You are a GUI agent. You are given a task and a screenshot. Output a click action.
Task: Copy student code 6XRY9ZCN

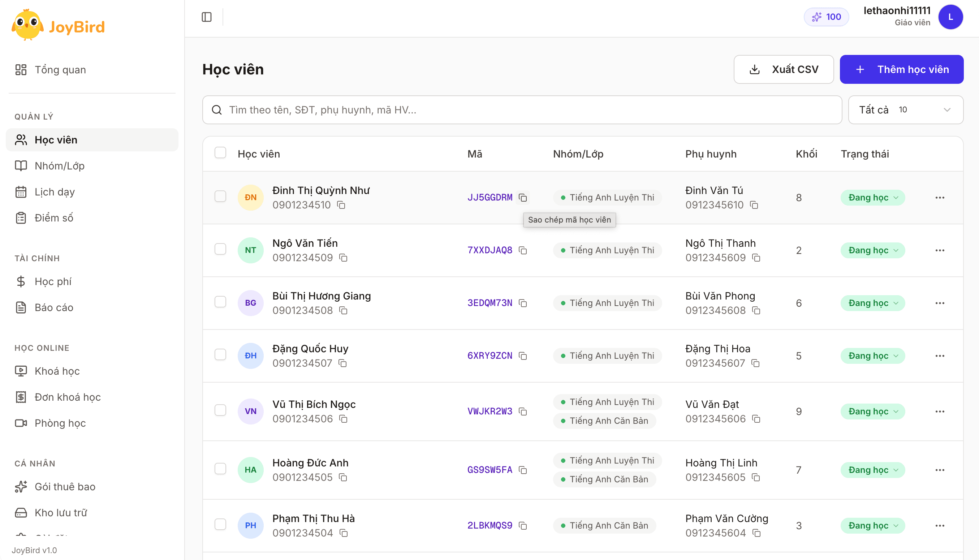click(x=523, y=356)
